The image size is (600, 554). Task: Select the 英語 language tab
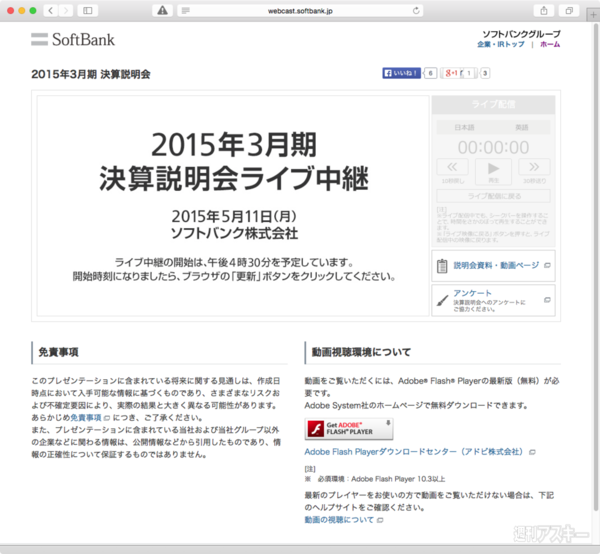522,127
